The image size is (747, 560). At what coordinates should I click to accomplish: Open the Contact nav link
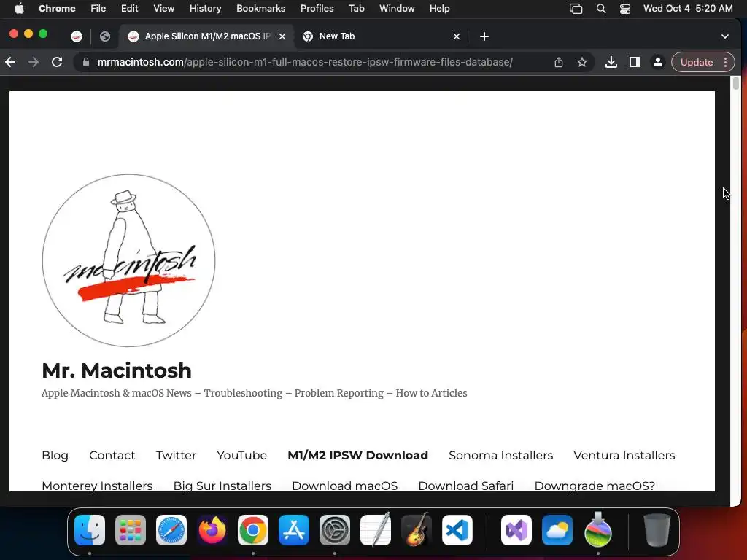(112, 455)
